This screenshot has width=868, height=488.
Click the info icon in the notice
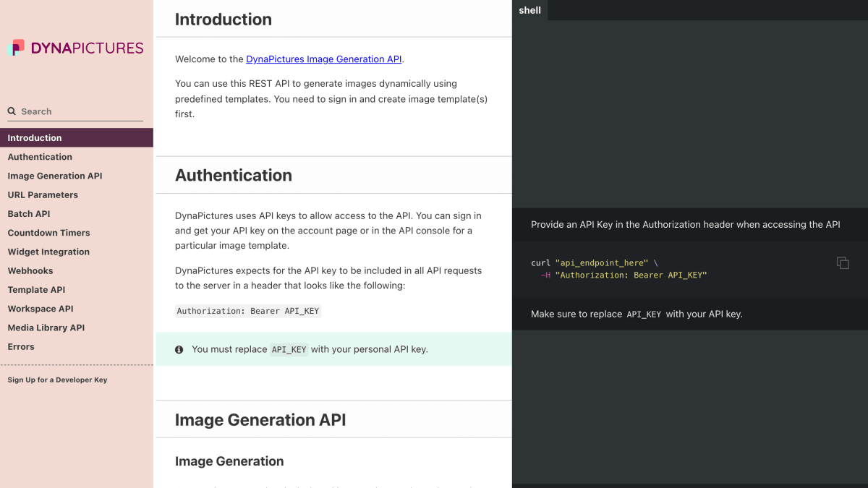(179, 350)
